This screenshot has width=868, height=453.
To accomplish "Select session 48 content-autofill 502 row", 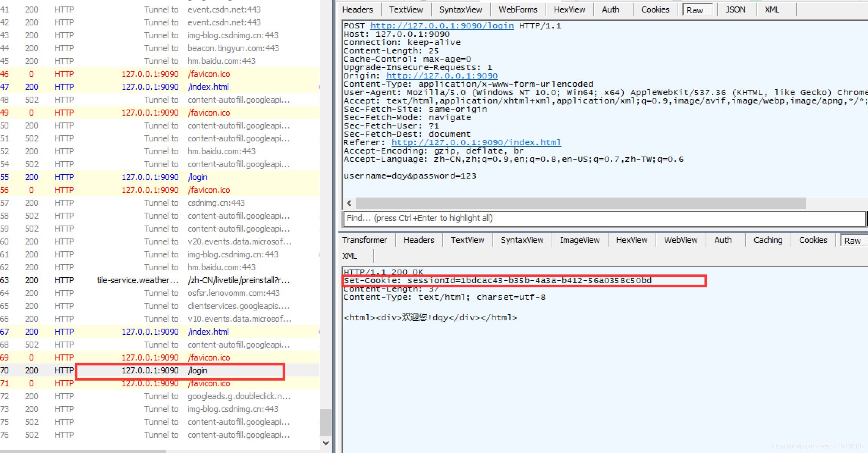I will tap(159, 100).
